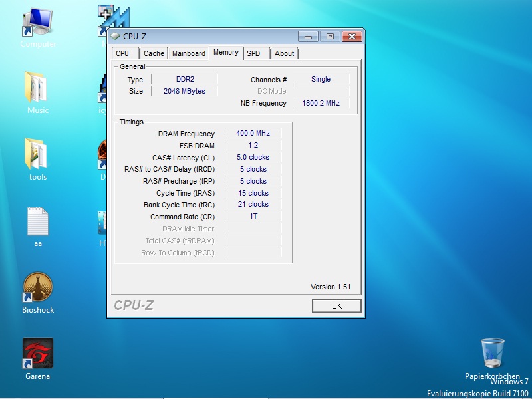Click the empty DRAM Idle Timer field
Screen dimensions: 532x399
coord(253,228)
